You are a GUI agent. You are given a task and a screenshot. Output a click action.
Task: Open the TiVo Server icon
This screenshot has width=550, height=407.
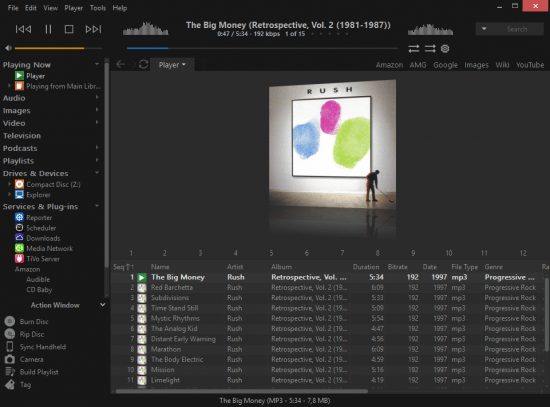[19, 259]
